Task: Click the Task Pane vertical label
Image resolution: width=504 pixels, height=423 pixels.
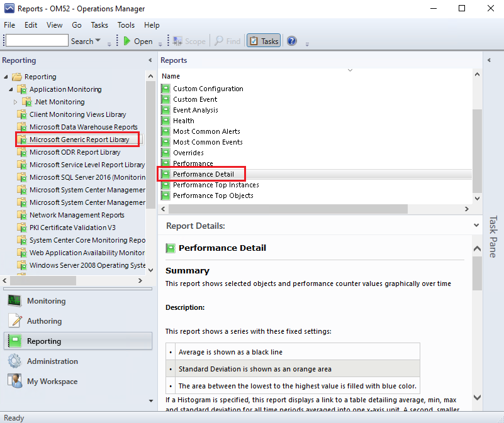Action: (x=493, y=236)
